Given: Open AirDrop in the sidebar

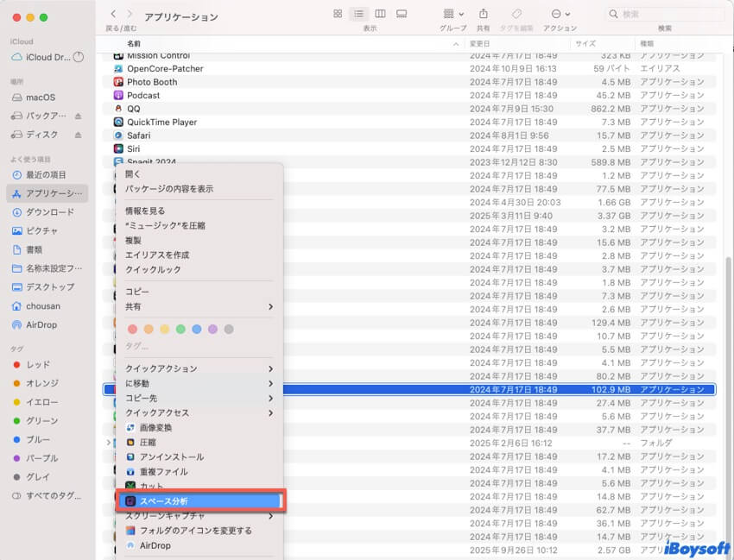Looking at the screenshot, I should pos(41,324).
